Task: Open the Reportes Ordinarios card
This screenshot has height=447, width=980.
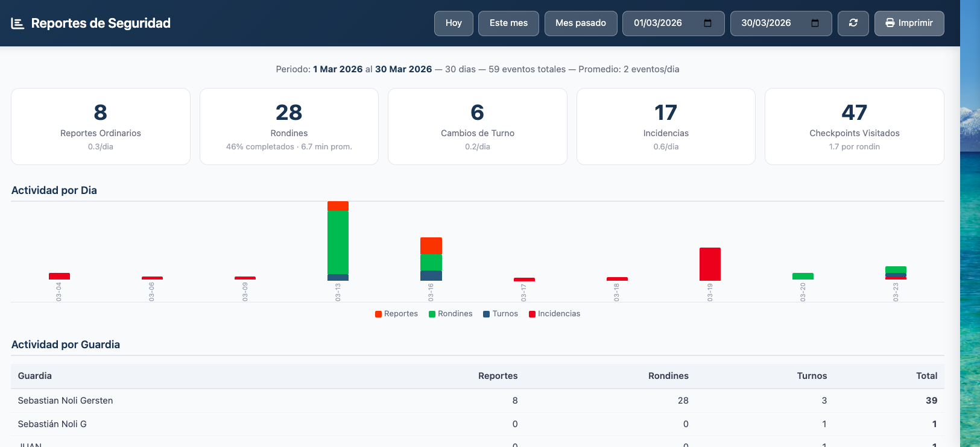Action: click(101, 127)
